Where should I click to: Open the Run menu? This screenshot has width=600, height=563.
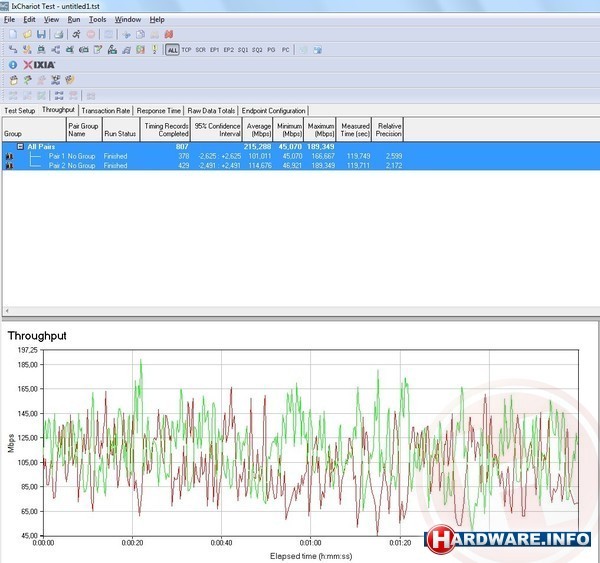(74, 20)
